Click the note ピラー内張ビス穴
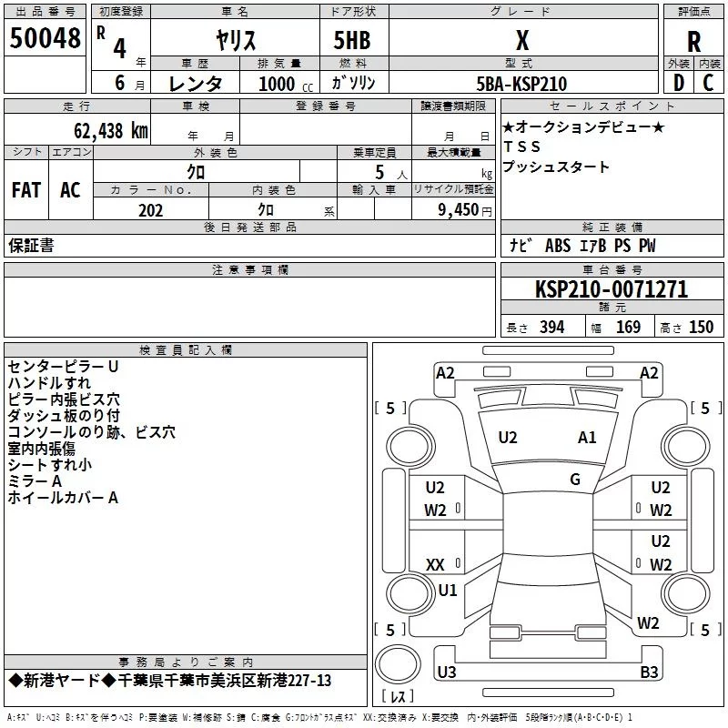 point(64,399)
